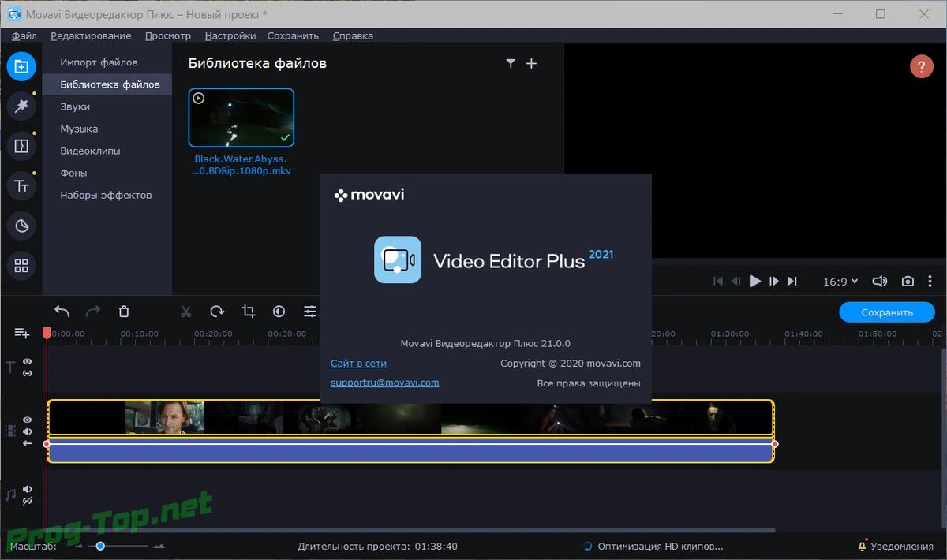
Task: Zoom out timeline with small mountain icon
Action: (79, 546)
